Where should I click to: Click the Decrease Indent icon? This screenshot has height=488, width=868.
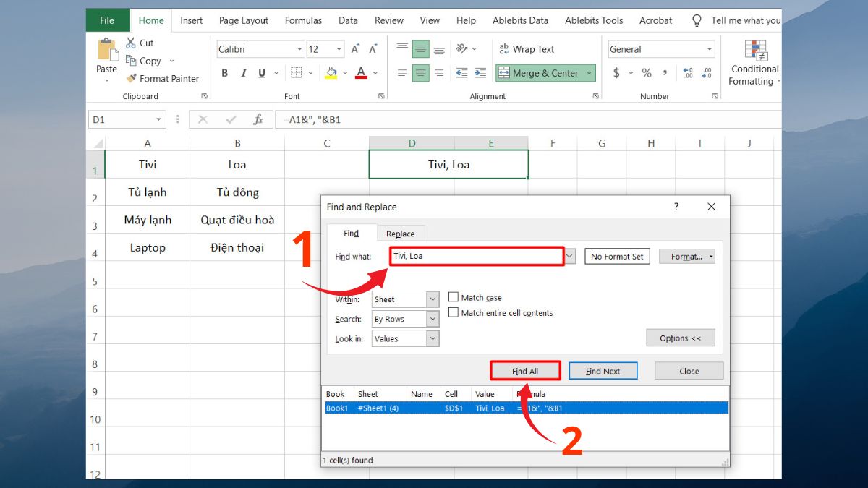coord(461,73)
